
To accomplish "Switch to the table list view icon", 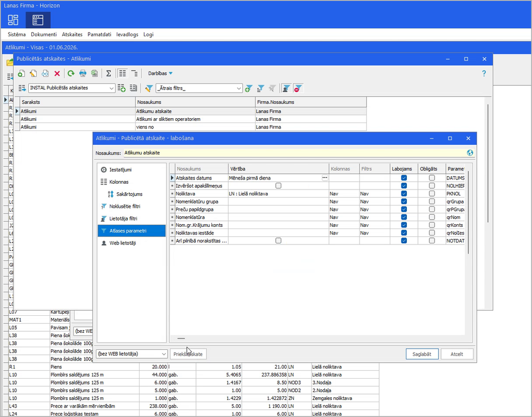I will click(122, 73).
